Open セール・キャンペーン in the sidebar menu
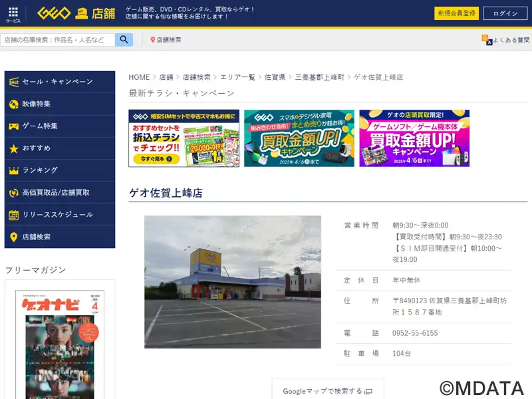 coord(60,82)
